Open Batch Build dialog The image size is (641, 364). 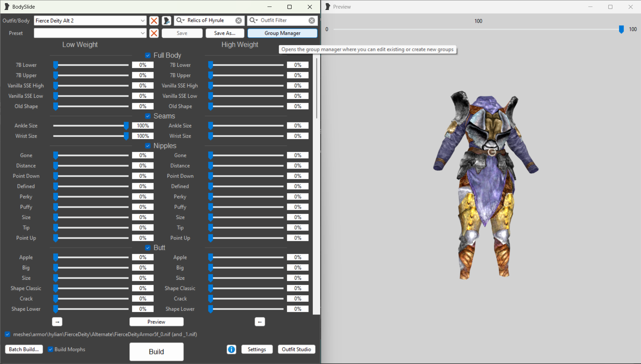tap(24, 349)
